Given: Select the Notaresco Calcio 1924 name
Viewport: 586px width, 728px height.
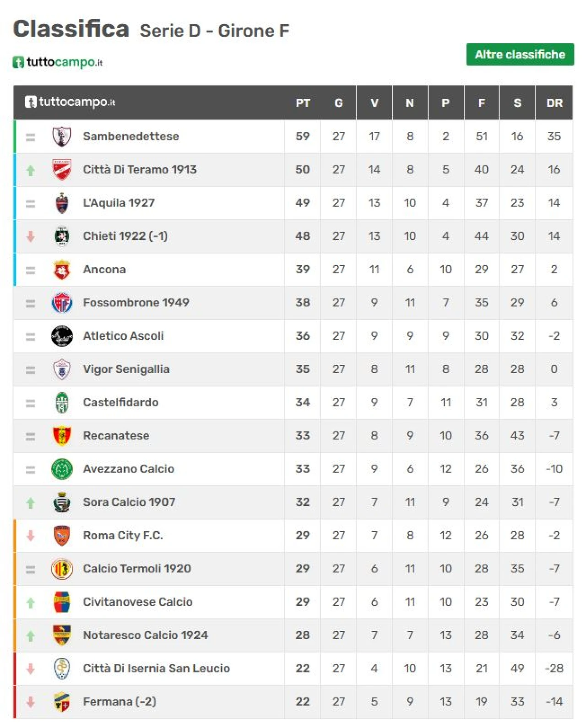Looking at the screenshot, I should (146, 635).
